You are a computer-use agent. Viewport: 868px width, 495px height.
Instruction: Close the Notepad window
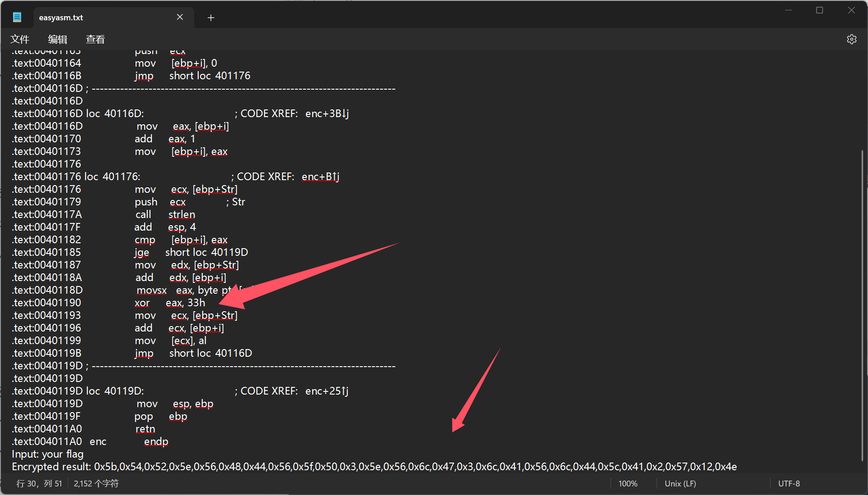851,10
